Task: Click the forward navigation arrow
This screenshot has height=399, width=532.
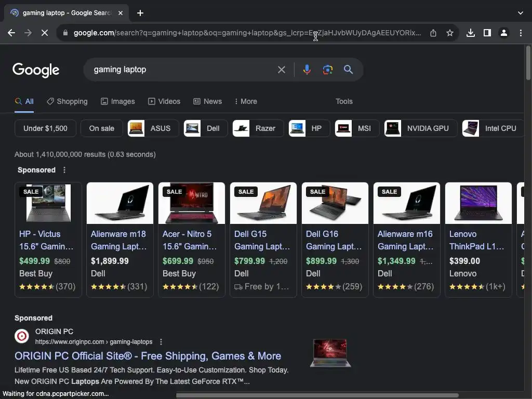Action: (28, 33)
